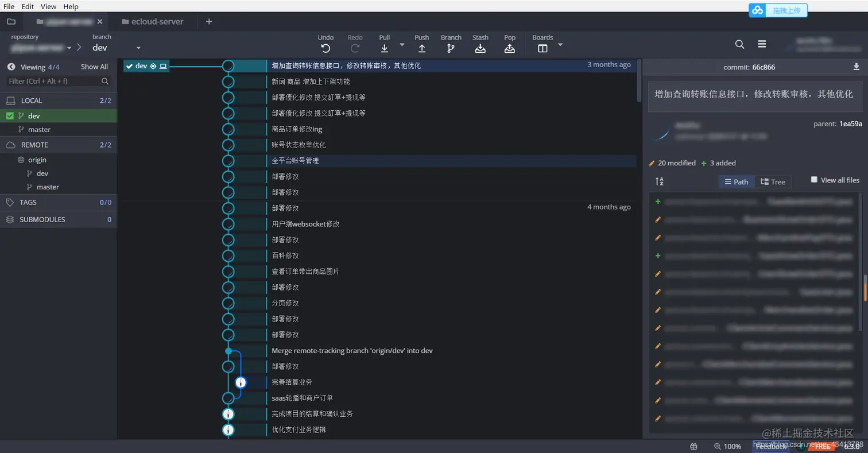Open the dev branch dropdown
868x453 pixels.
138,48
